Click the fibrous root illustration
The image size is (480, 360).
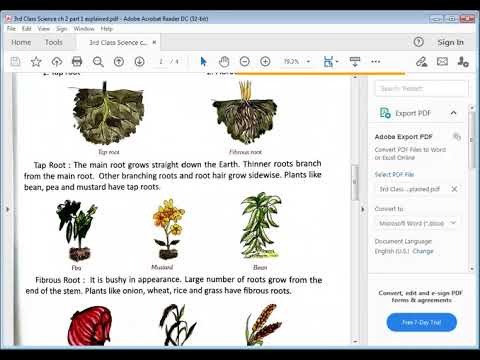coord(245,113)
